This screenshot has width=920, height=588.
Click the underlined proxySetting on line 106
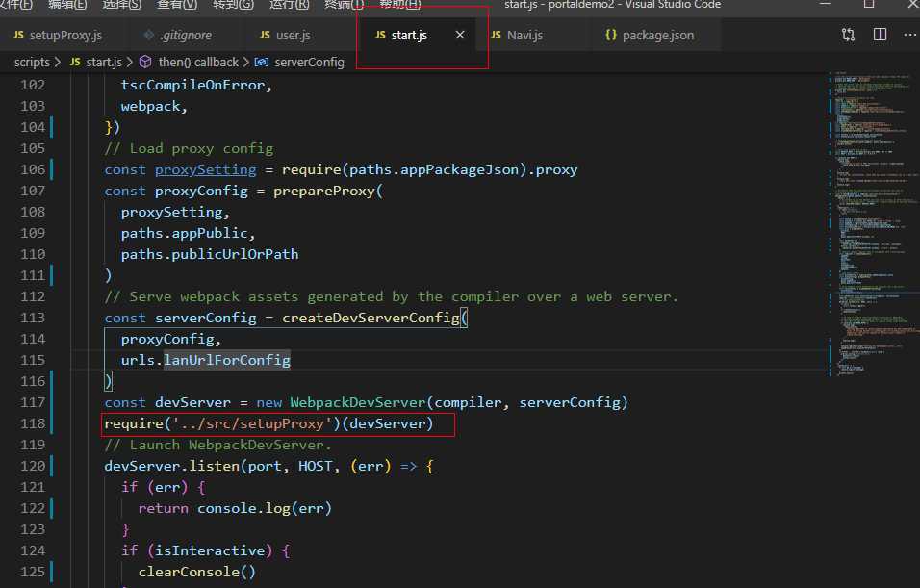205,169
